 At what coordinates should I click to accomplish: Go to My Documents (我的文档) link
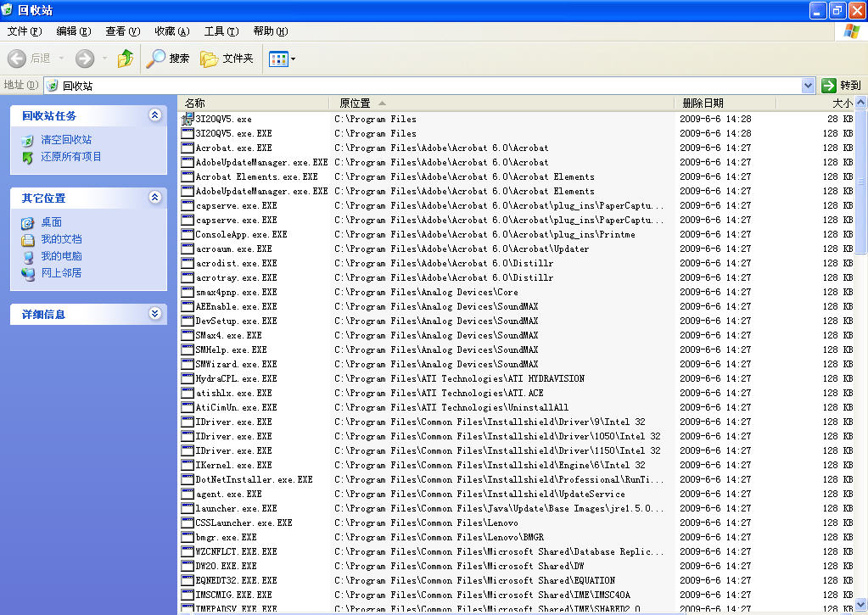tap(61, 239)
